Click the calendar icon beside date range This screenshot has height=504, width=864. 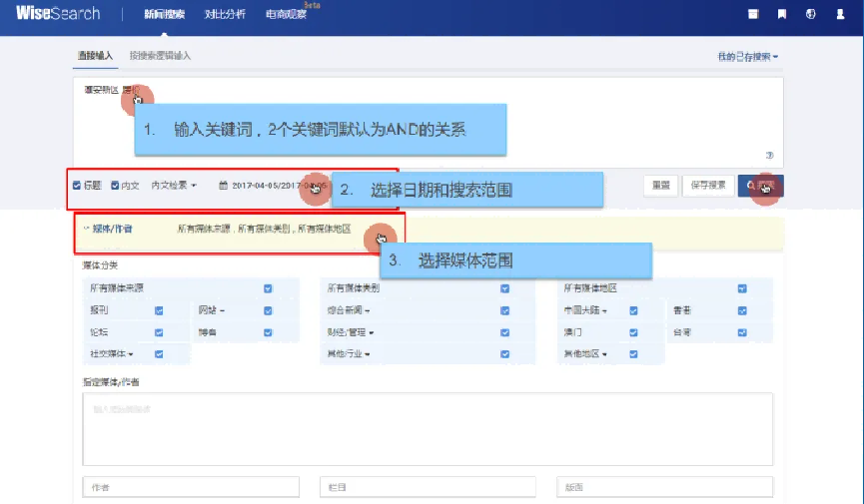(224, 186)
